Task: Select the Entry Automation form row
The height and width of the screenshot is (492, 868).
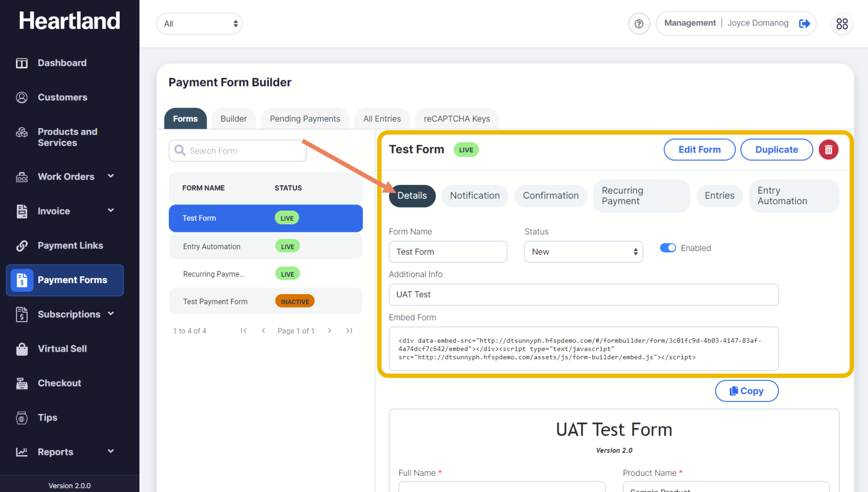Action: tap(266, 246)
